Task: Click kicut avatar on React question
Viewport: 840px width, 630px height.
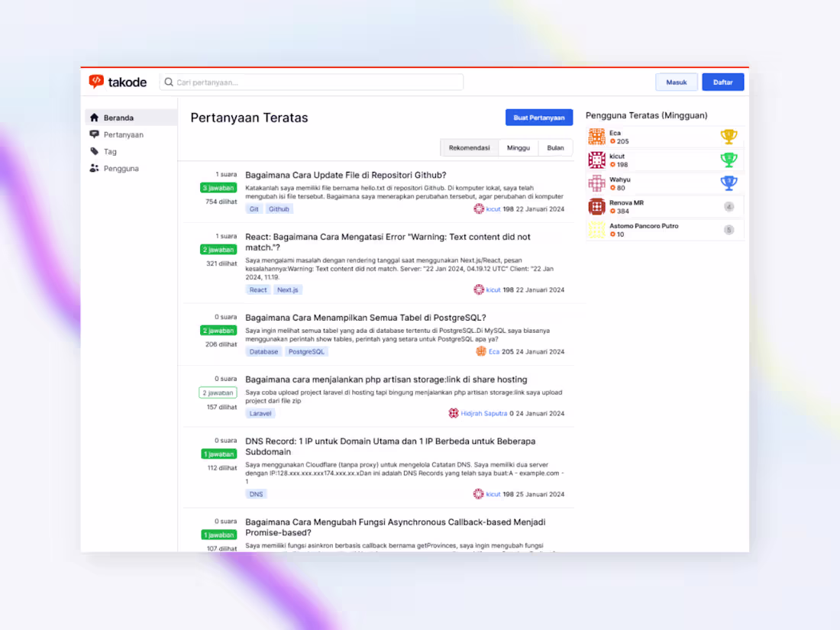Action: coord(478,290)
